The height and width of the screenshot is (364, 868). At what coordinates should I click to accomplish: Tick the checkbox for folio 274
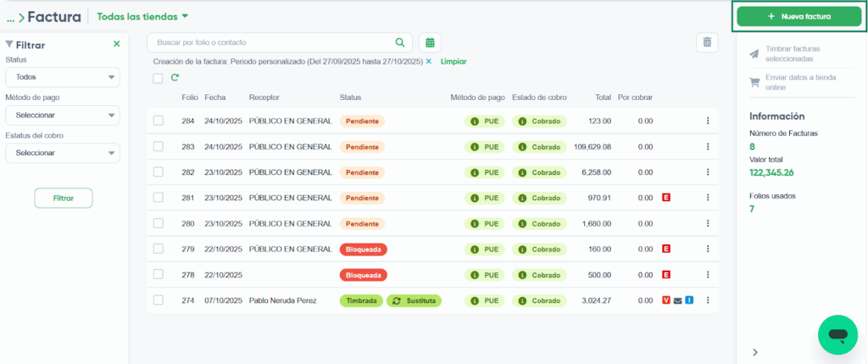tap(158, 300)
